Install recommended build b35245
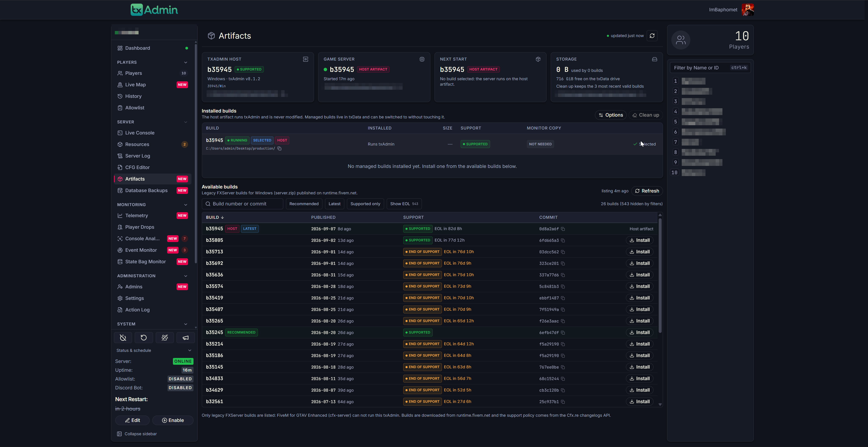 (639, 333)
